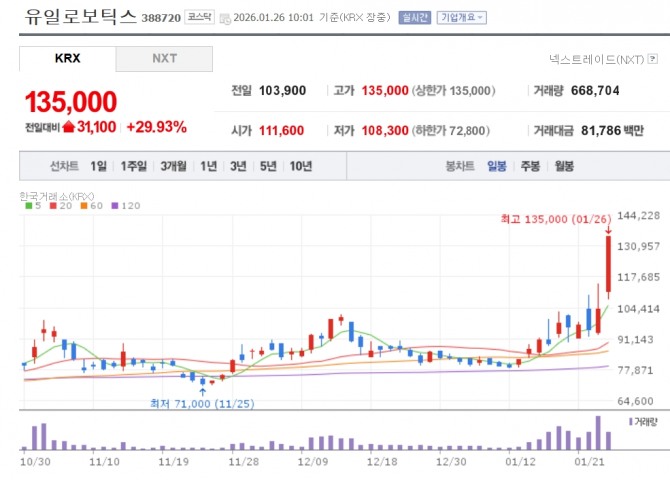Click the calendar icon beside the date
670x480 pixels.
tap(225, 18)
